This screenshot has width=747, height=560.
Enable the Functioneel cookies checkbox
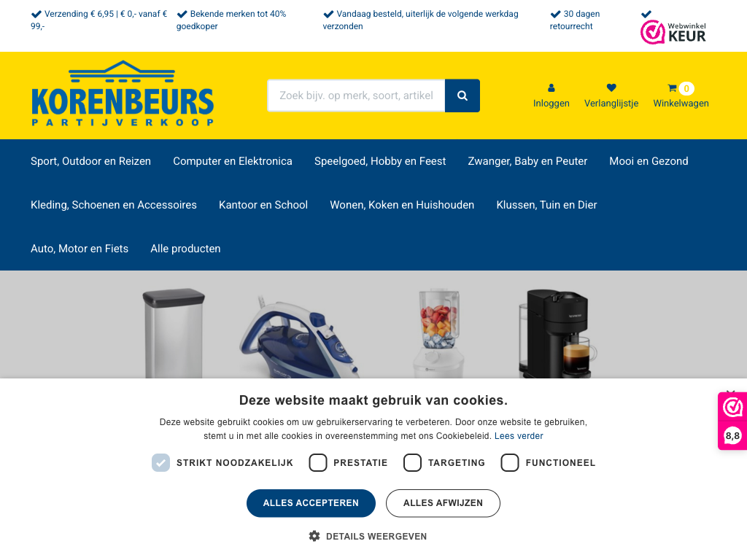pyautogui.click(x=510, y=462)
